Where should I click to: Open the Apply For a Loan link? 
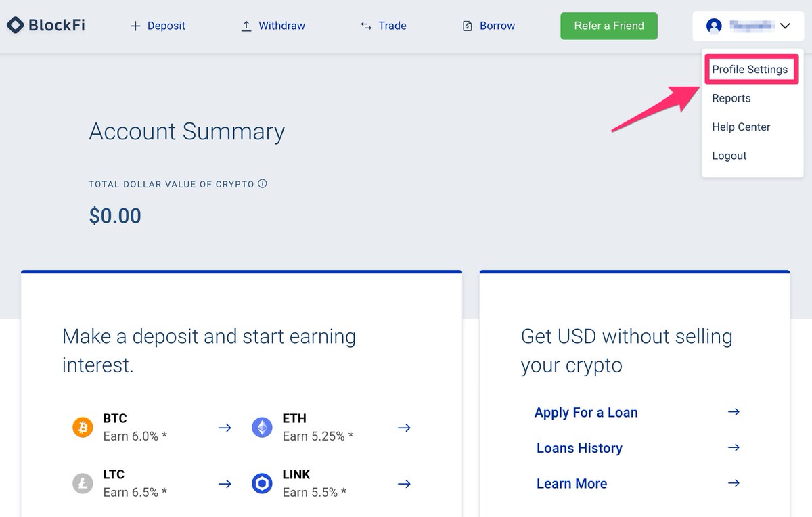coord(586,413)
